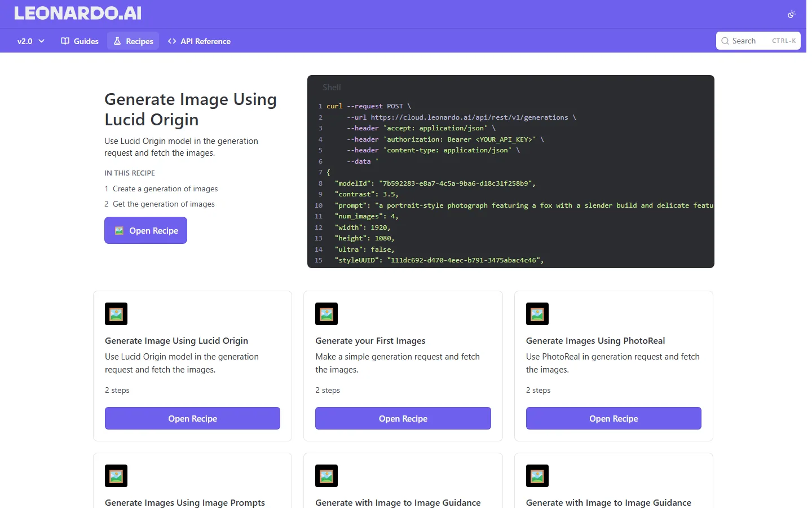
Task: Open Recipe button in the featured header
Action: 145,230
